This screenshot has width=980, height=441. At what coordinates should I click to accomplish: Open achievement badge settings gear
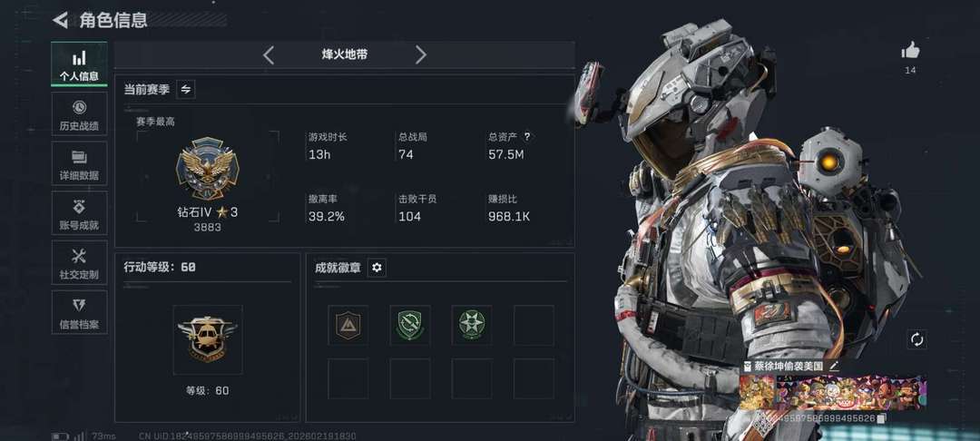[x=377, y=268]
